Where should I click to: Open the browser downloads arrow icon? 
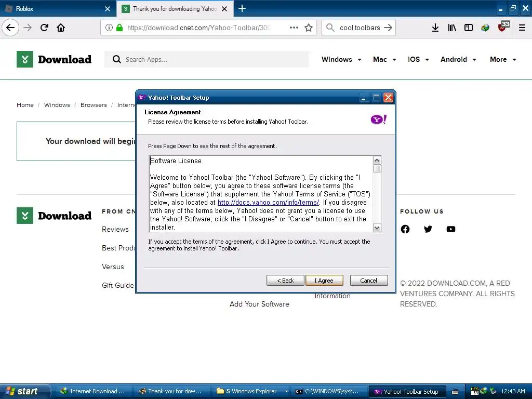[435, 28]
